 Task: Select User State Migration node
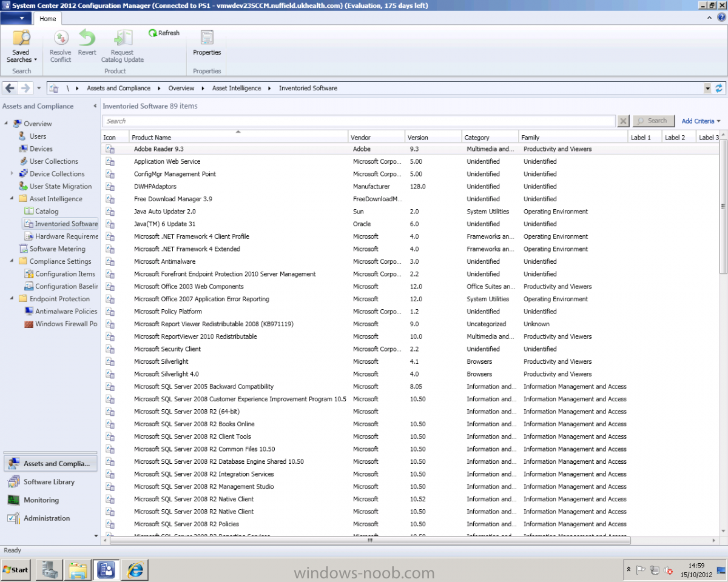pyautogui.click(x=61, y=186)
